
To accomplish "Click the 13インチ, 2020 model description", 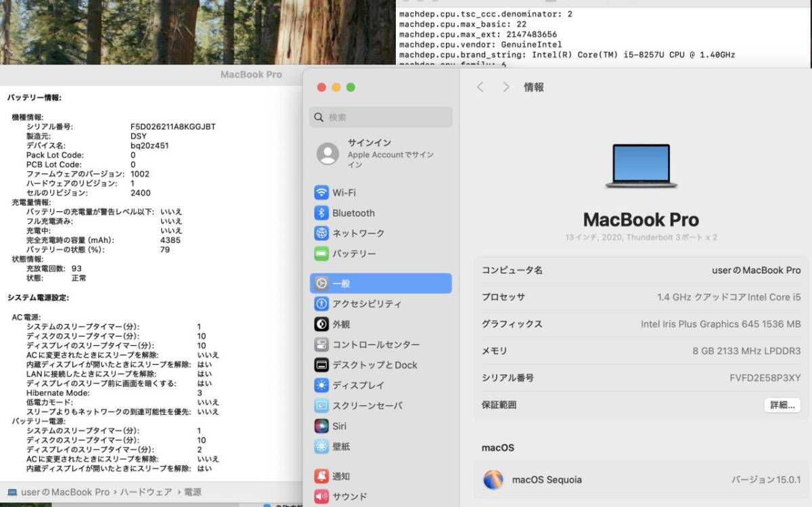I will pyautogui.click(x=641, y=238).
